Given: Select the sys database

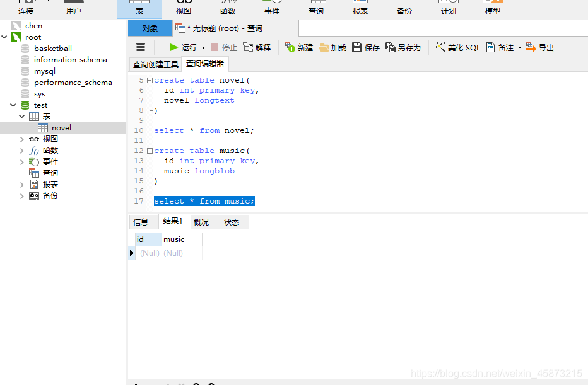Looking at the screenshot, I should tap(40, 94).
